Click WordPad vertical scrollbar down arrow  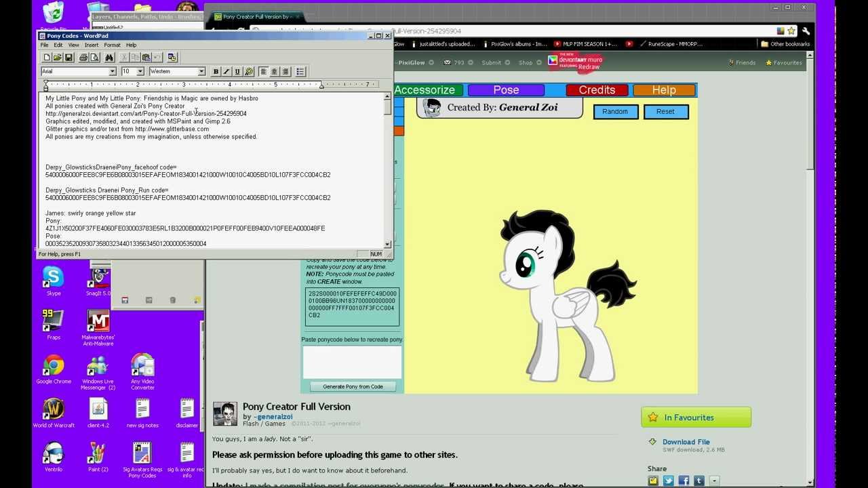tap(388, 244)
